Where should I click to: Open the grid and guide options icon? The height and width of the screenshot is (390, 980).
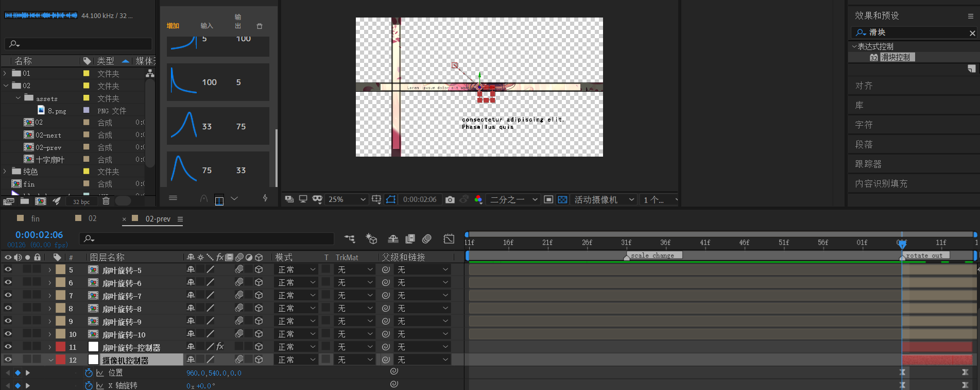(376, 199)
